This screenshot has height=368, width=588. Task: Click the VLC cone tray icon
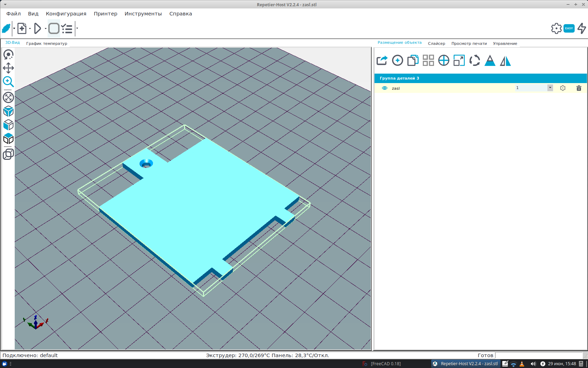coord(522,364)
